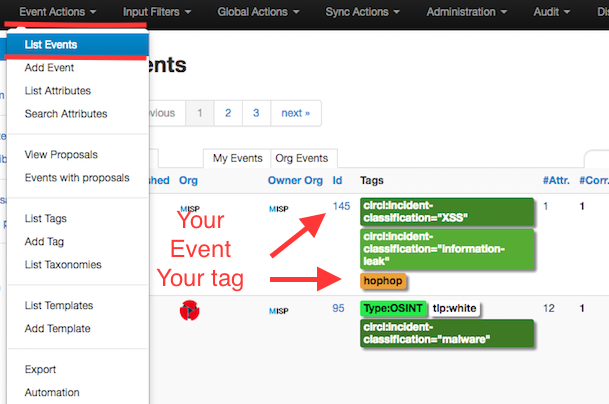Open event ID 95
The width and height of the screenshot is (609, 404).
[338, 308]
